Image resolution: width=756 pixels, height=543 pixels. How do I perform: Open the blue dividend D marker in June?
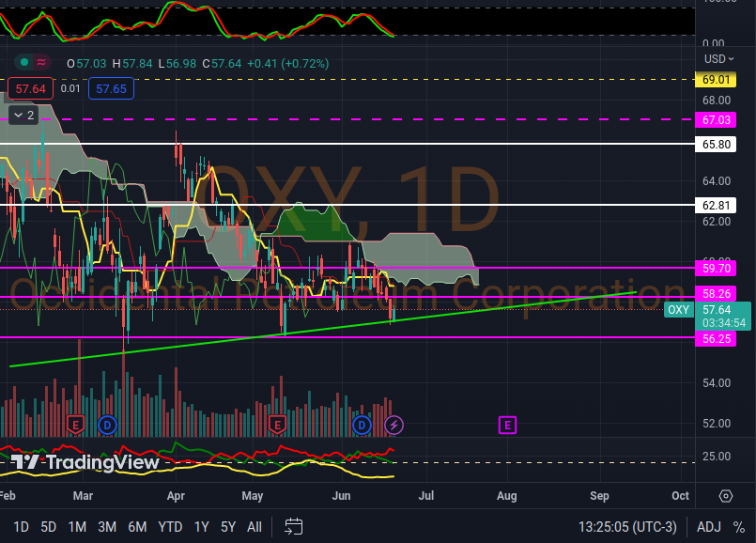pos(362,426)
